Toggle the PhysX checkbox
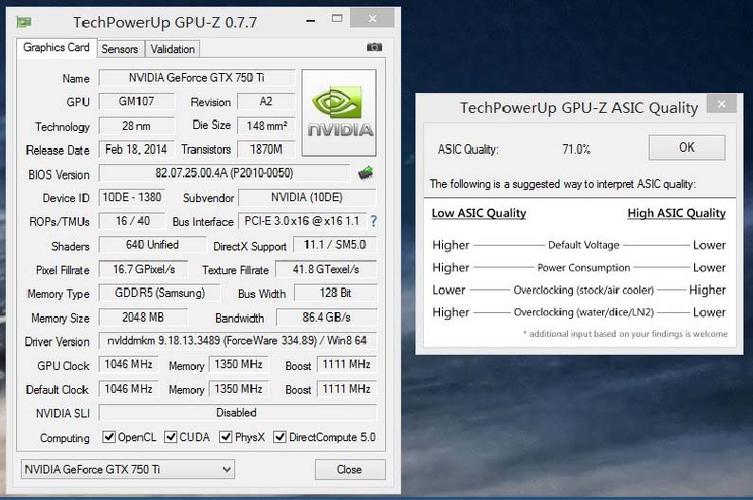This screenshot has width=753, height=500. tap(225, 437)
